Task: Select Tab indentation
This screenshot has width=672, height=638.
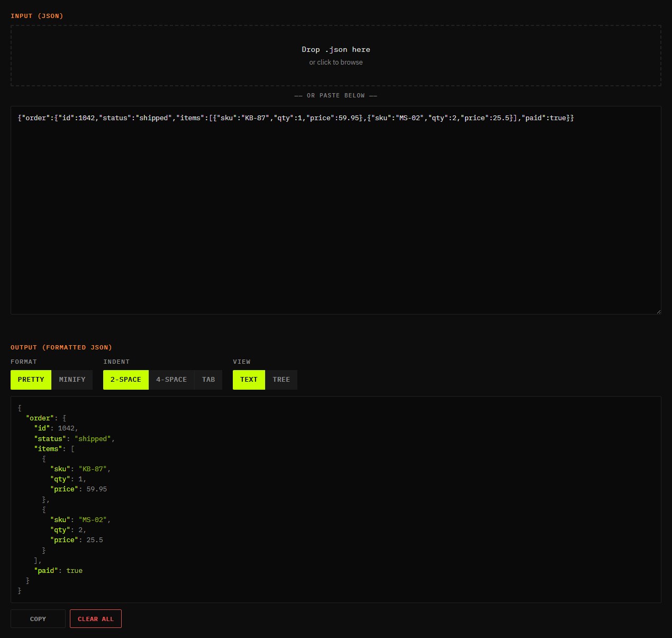Action: (208, 380)
